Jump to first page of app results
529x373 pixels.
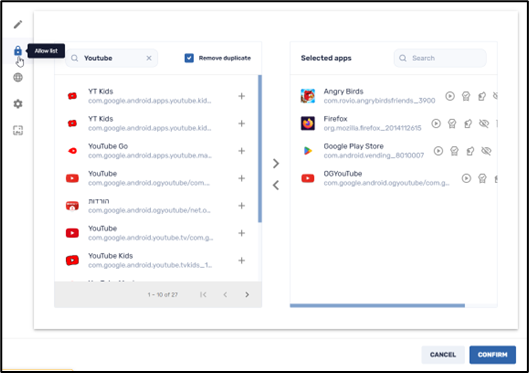click(x=203, y=294)
